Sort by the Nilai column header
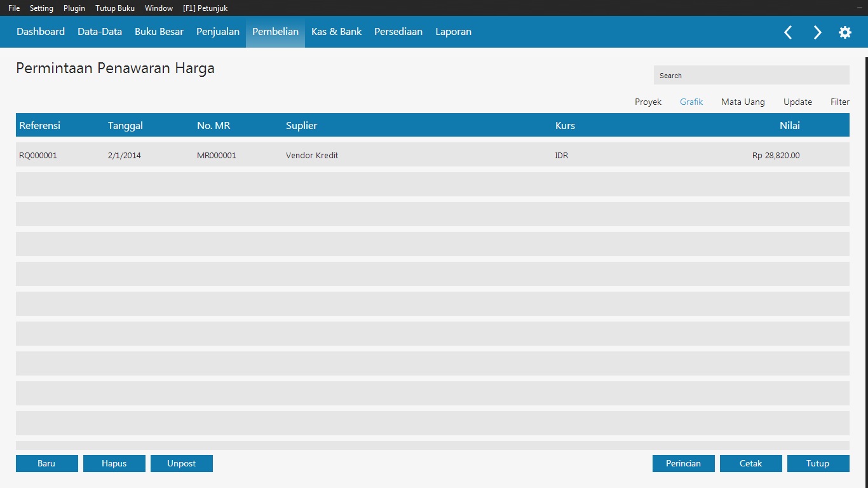 [x=790, y=125]
